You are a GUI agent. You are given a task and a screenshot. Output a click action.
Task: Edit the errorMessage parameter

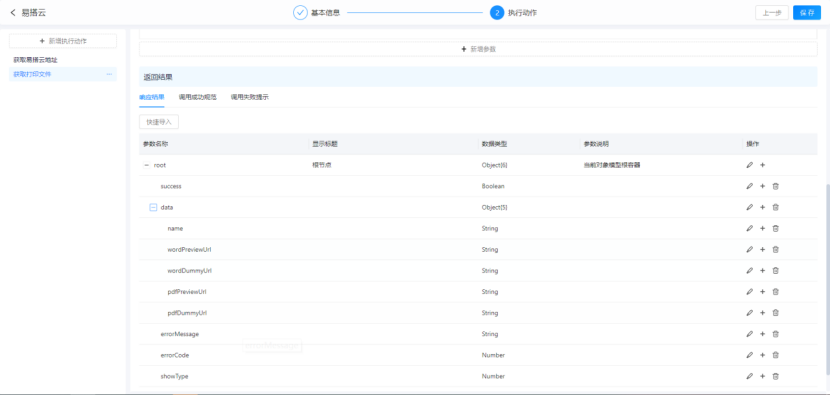click(749, 334)
